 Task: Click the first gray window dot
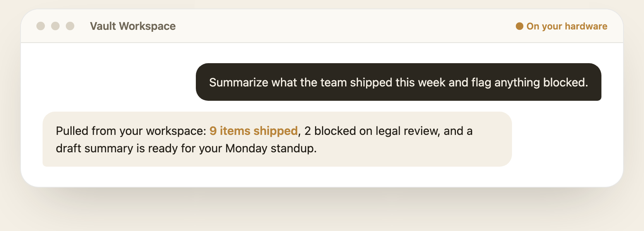[41, 26]
